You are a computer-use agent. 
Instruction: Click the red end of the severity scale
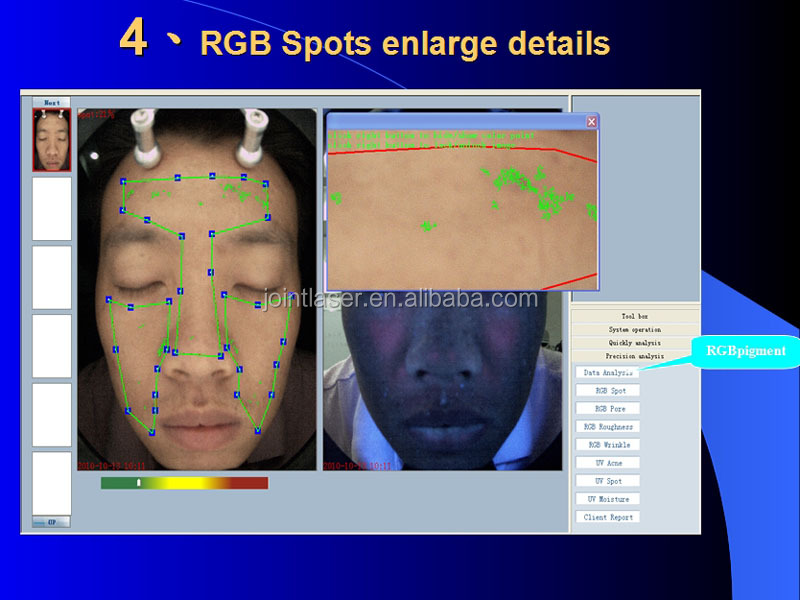pyautogui.click(x=250, y=483)
